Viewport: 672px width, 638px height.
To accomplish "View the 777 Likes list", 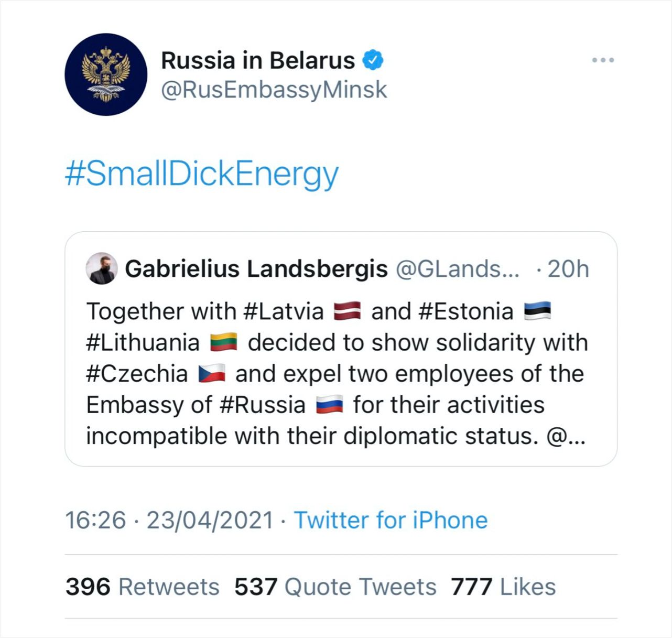I will (x=503, y=587).
